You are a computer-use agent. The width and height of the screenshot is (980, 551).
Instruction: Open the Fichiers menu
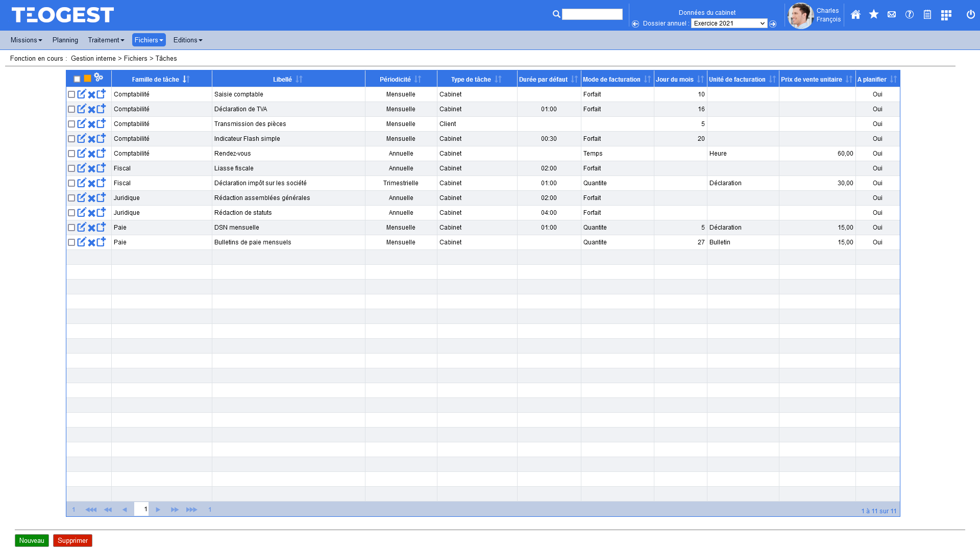(x=149, y=40)
